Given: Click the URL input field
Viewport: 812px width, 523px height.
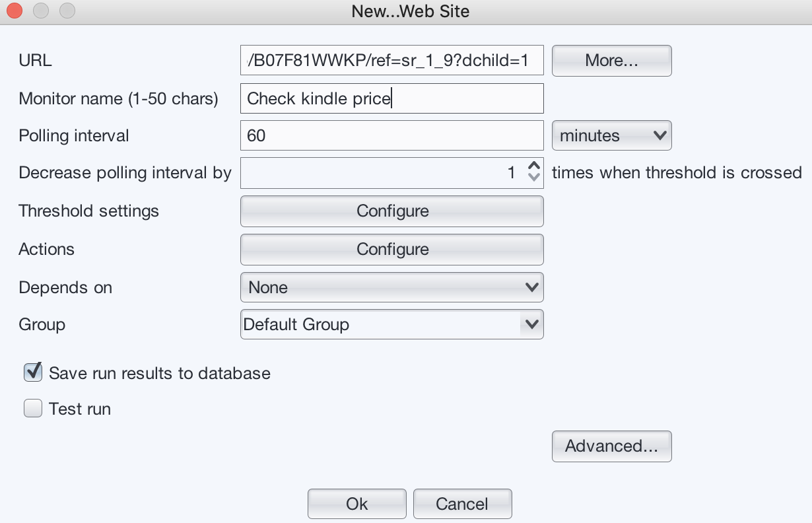Looking at the screenshot, I should pos(391,61).
